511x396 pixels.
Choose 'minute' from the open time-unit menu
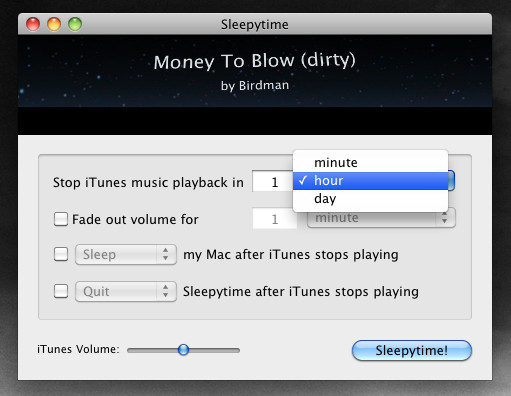pos(370,163)
